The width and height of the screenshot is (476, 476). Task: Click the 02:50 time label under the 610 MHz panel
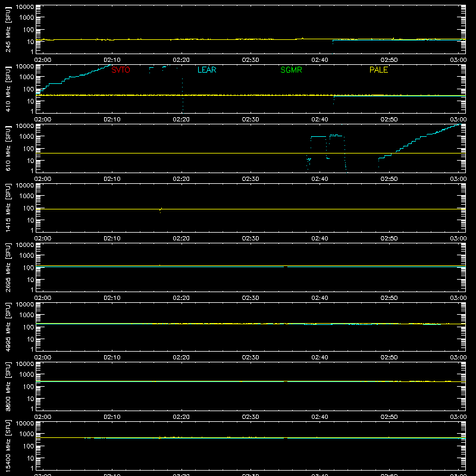389,179
